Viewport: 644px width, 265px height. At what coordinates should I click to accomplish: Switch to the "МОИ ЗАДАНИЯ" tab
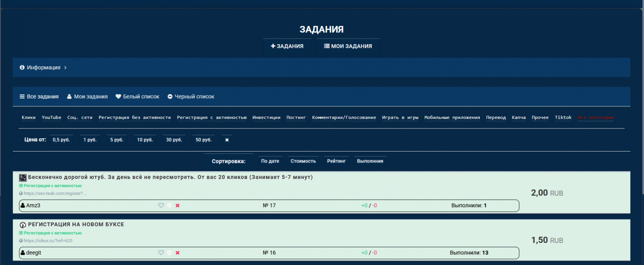348,45
